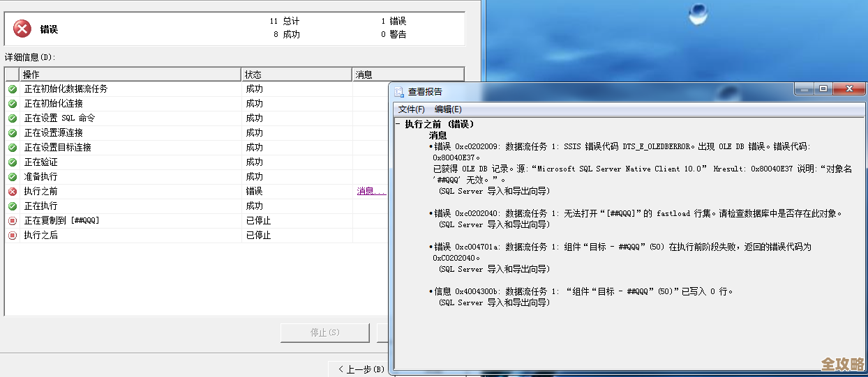Click the 错误 0xc0202040 message in report
868x377 pixels.
tap(636, 219)
